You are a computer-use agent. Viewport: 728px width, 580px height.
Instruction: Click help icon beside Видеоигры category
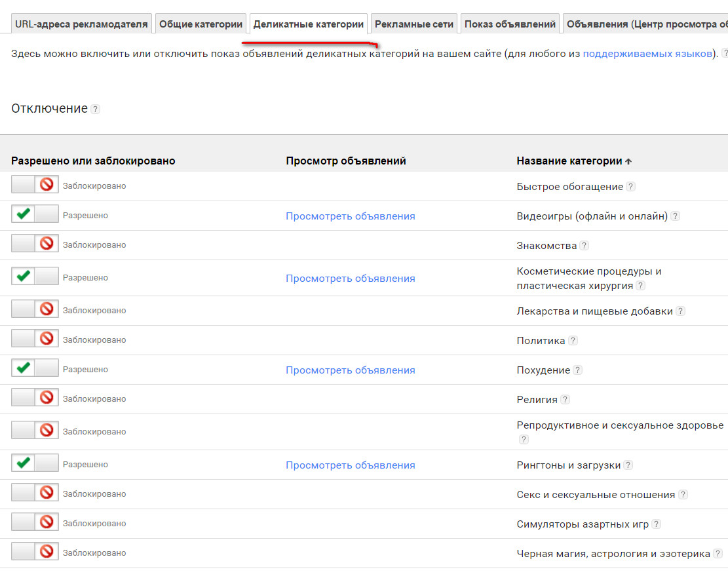tap(675, 216)
